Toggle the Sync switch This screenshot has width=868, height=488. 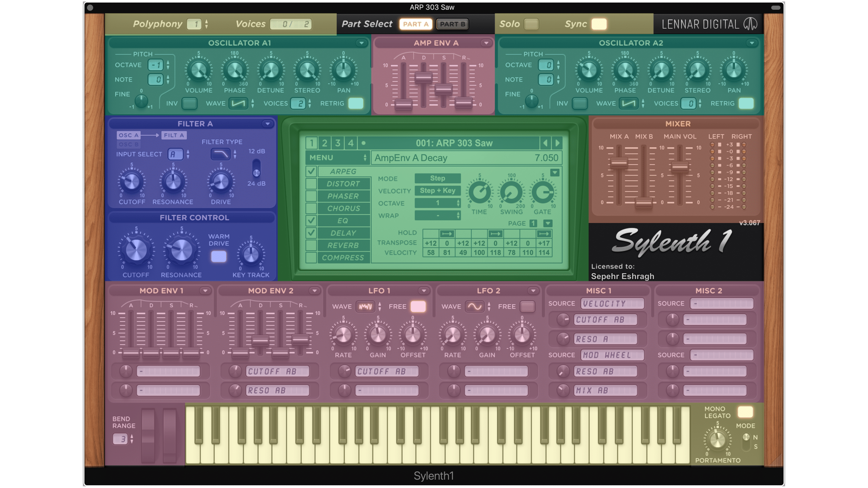[x=599, y=24]
